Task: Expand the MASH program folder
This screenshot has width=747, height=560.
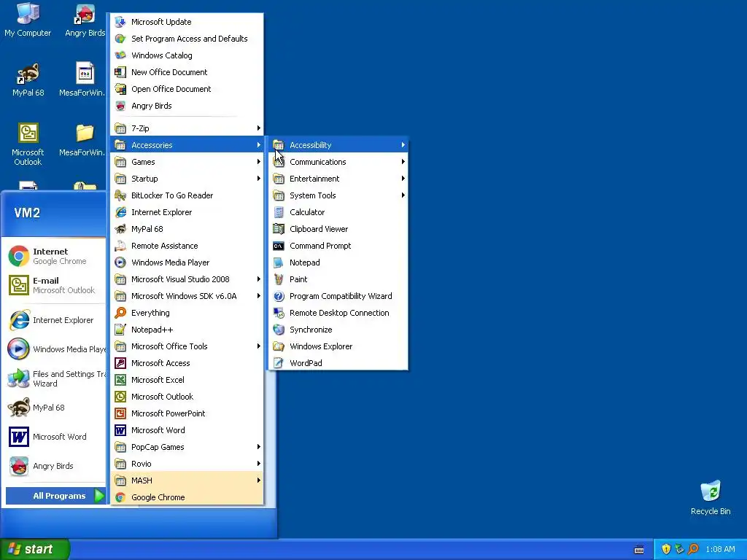Action: [x=187, y=481]
